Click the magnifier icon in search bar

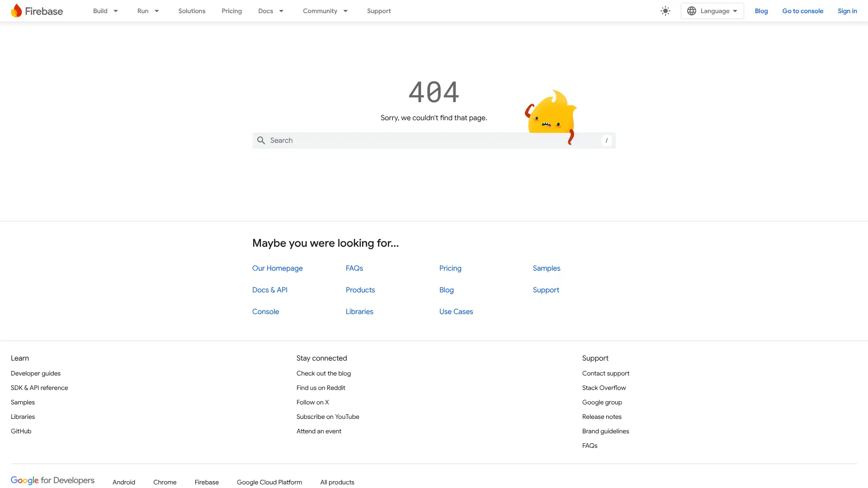pos(261,141)
